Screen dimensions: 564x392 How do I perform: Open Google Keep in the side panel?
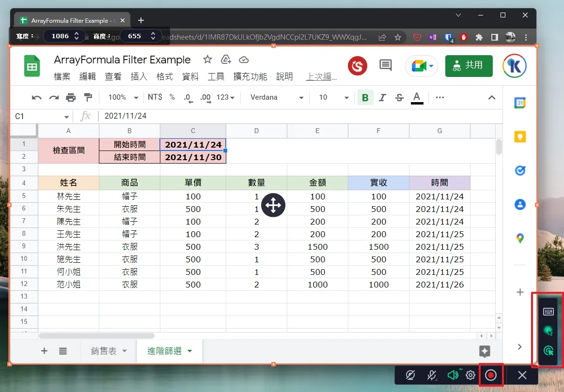point(520,136)
